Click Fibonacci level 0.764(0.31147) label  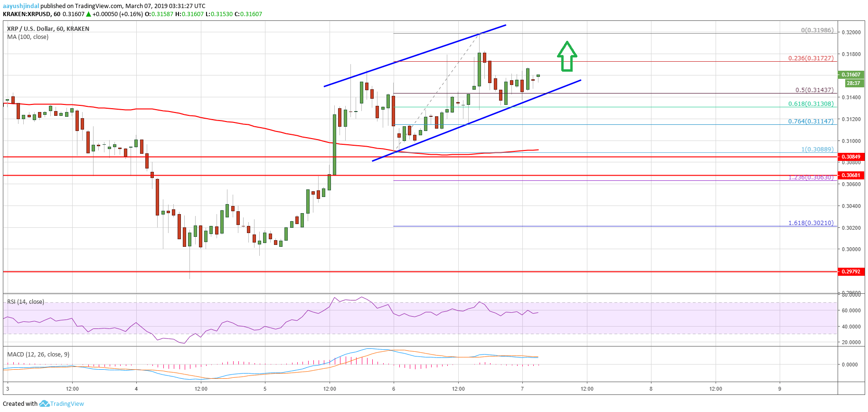pos(811,122)
